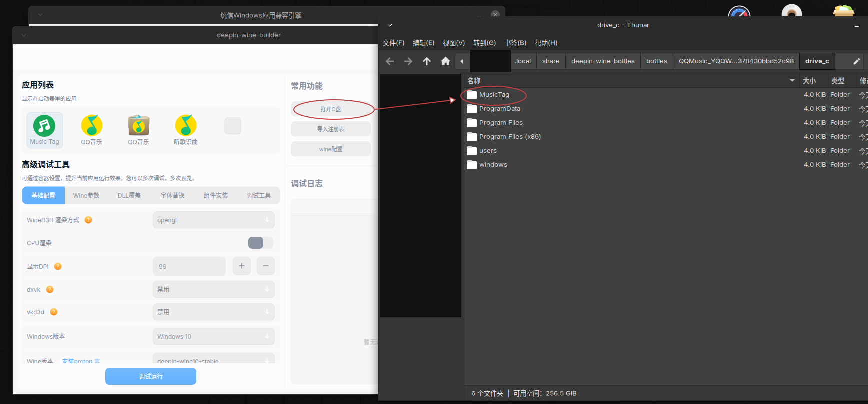The width and height of the screenshot is (868, 404).
Task: Go to parent folder in Thunar
Action: coord(427,61)
